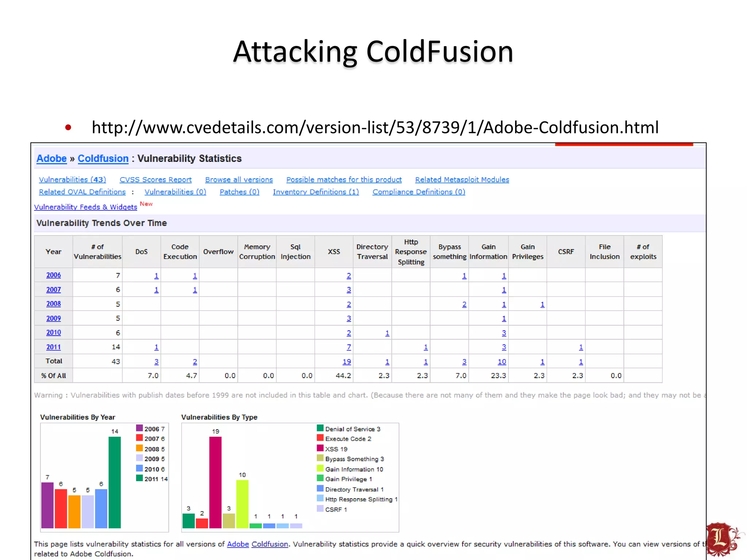The width and height of the screenshot is (747, 560).
Task: Open year 2007 row link
Action: (54, 289)
